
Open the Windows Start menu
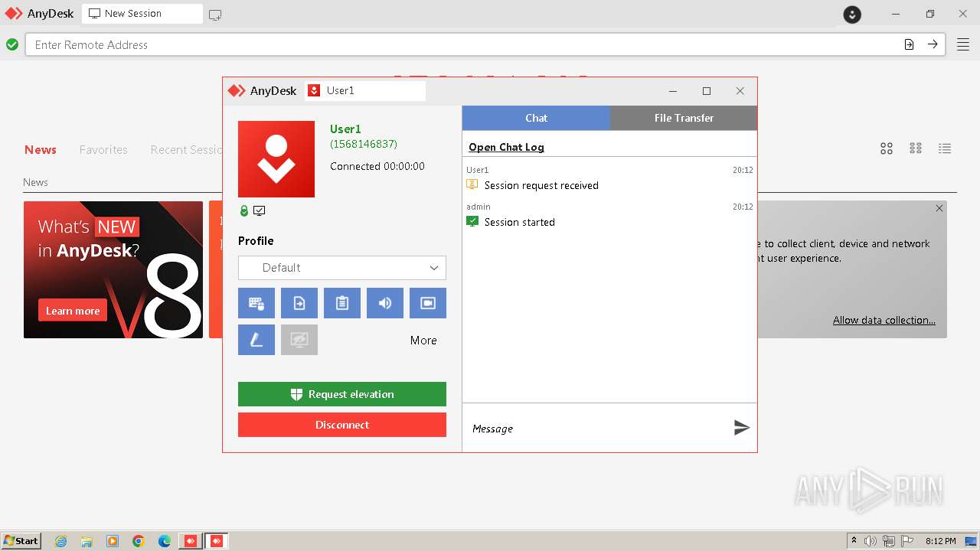click(x=21, y=540)
